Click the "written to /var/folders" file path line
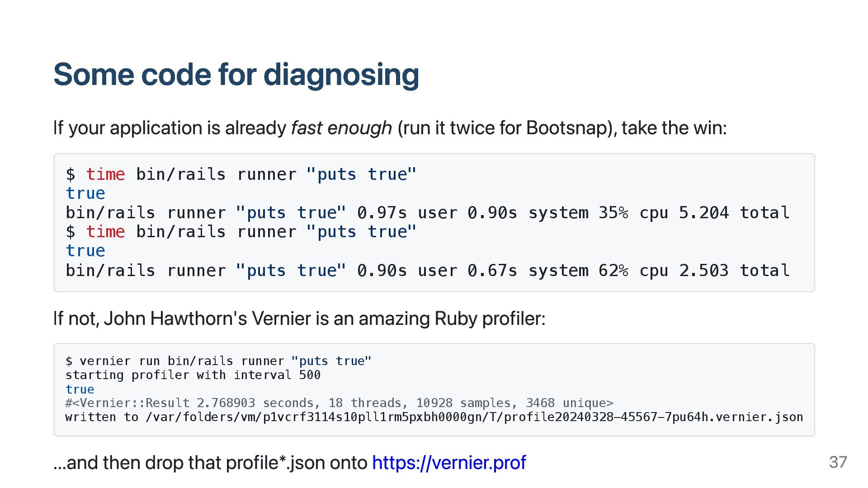This screenshot has height=488, width=868. click(x=434, y=417)
